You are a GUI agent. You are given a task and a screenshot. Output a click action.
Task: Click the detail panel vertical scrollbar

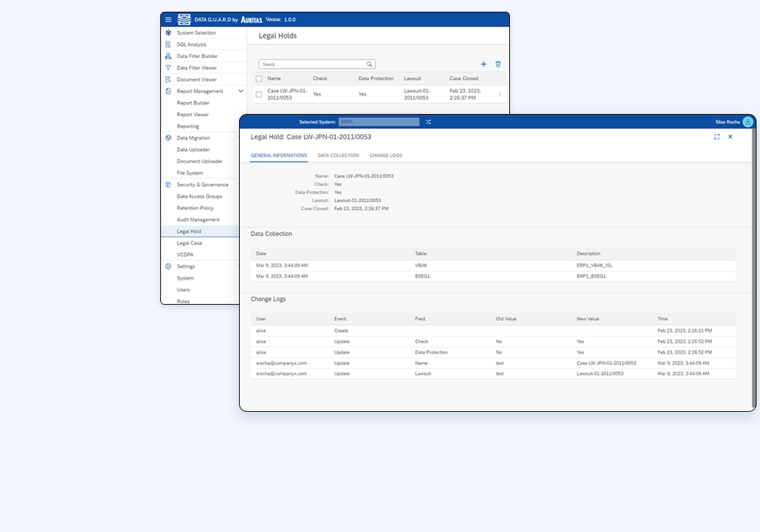(x=753, y=269)
